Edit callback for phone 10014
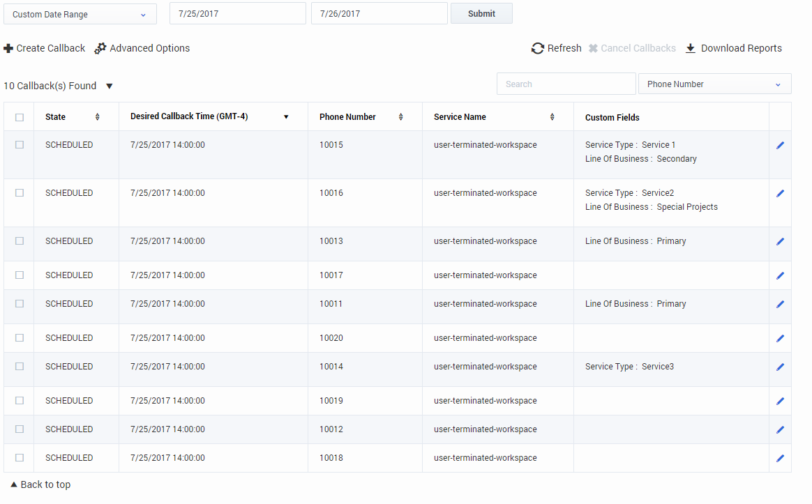Viewport: 812px width, 504px height. point(781,367)
